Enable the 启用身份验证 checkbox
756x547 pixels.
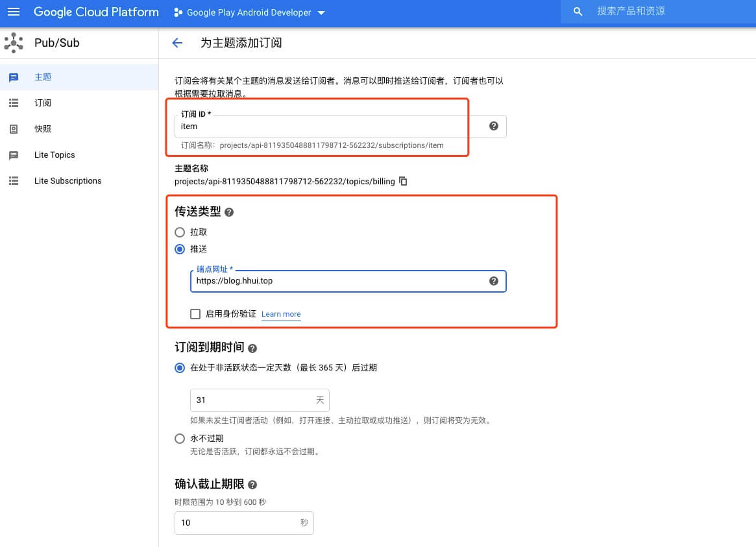[x=195, y=314]
